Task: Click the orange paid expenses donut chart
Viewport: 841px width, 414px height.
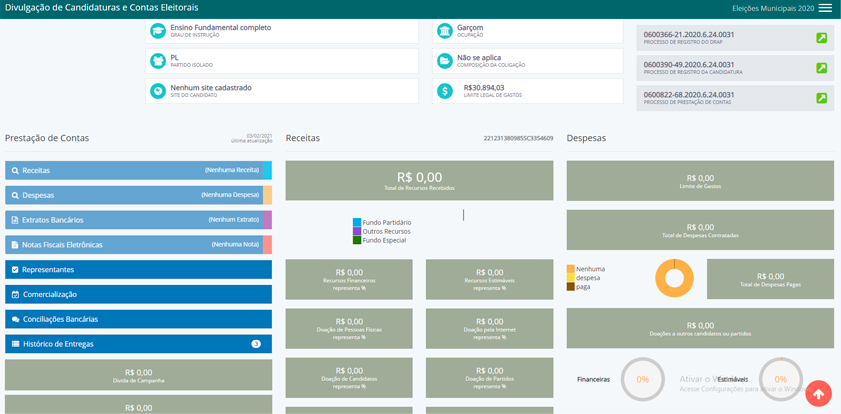Action: [675, 278]
